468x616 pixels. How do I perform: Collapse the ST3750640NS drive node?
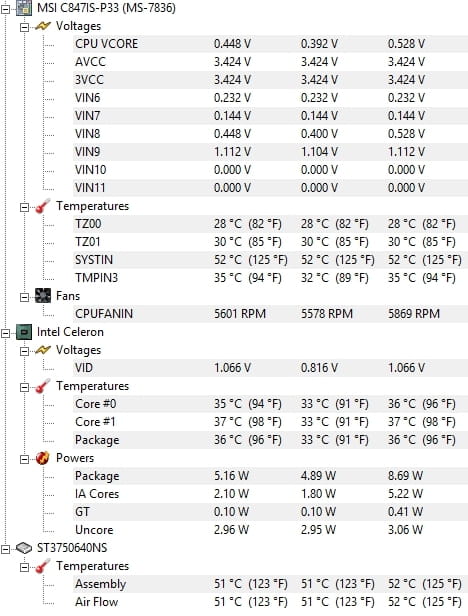point(6,549)
